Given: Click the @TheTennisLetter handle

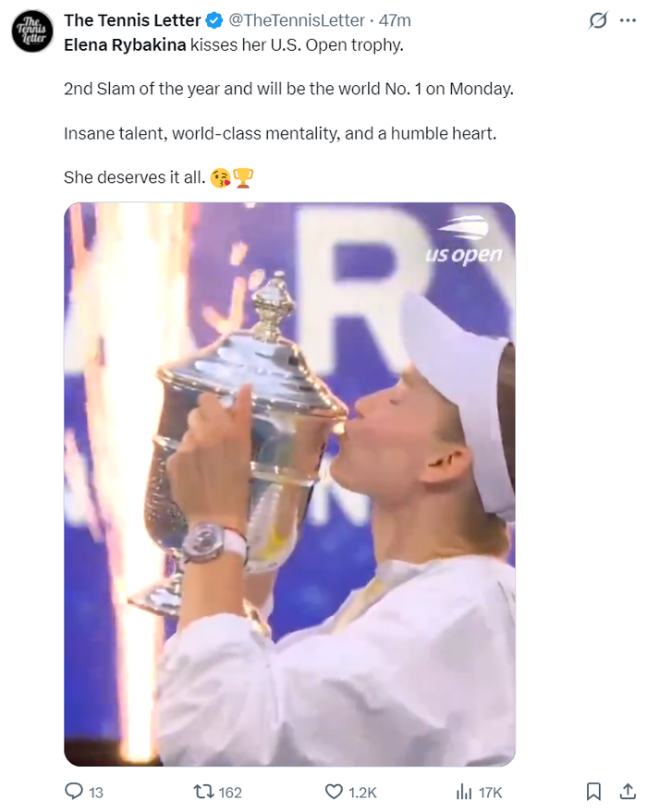Looking at the screenshot, I should point(297,20).
